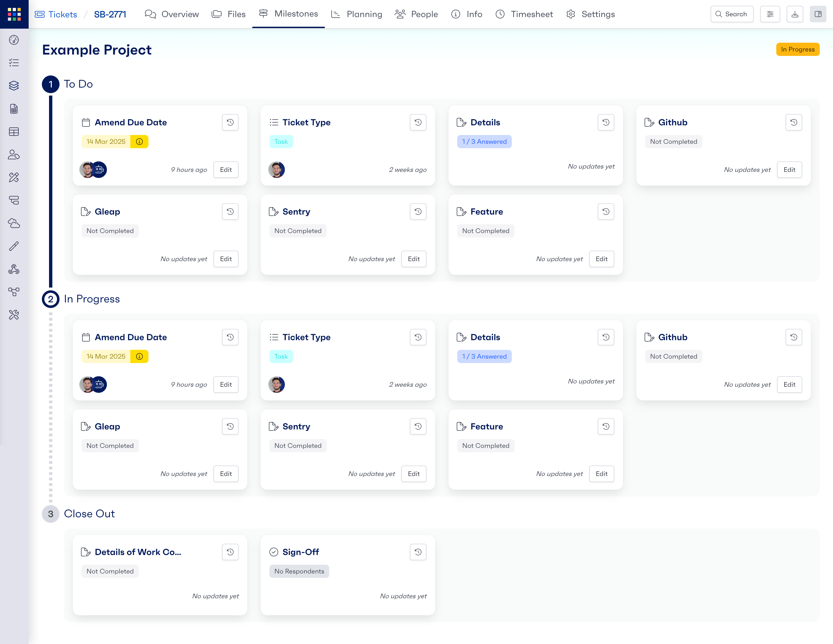
Task: Click the download icon button
Action: click(795, 14)
